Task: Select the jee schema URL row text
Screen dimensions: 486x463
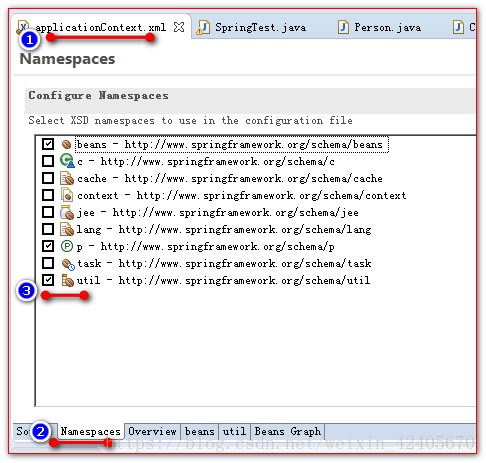Action: click(218, 213)
